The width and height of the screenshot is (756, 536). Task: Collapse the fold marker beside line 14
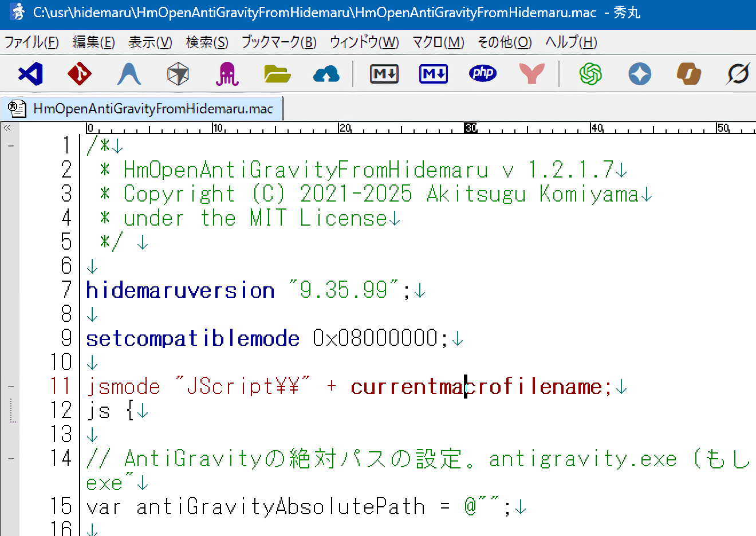click(x=10, y=459)
